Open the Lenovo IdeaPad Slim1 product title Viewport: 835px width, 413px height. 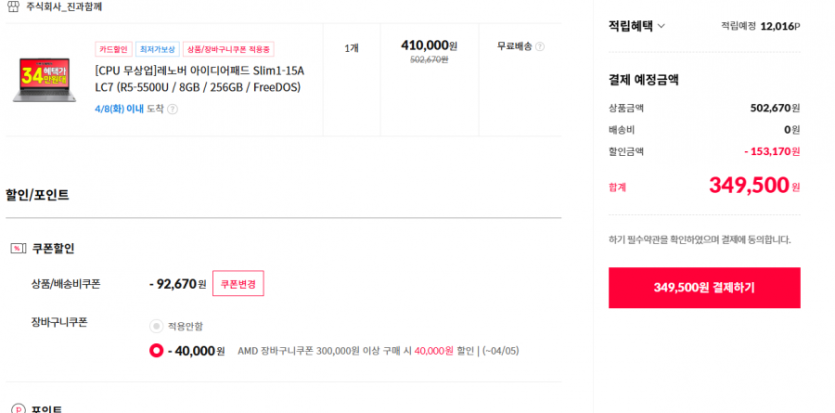pos(198,78)
